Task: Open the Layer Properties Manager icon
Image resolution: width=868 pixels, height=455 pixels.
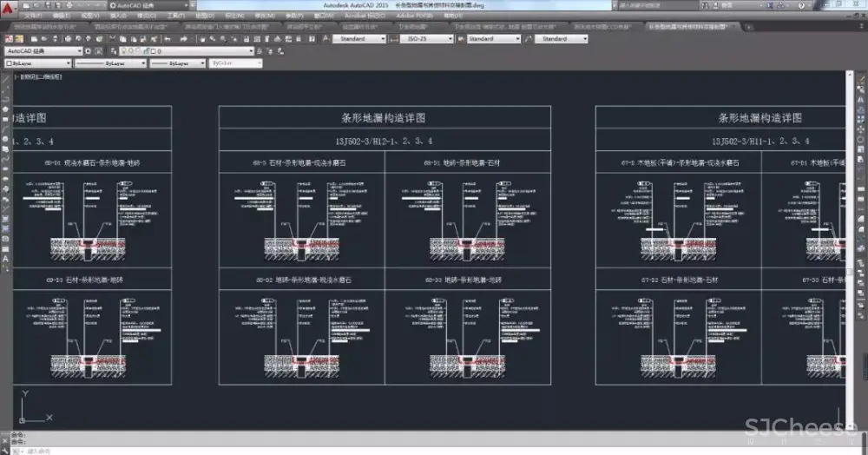Action: [x=114, y=51]
